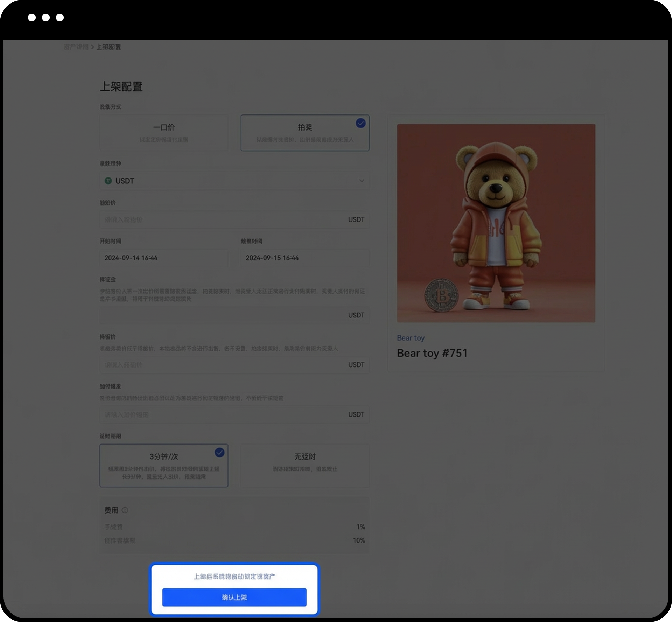Select the 一口价 fixed price option
This screenshot has height=622, width=672.
(164, 133)
